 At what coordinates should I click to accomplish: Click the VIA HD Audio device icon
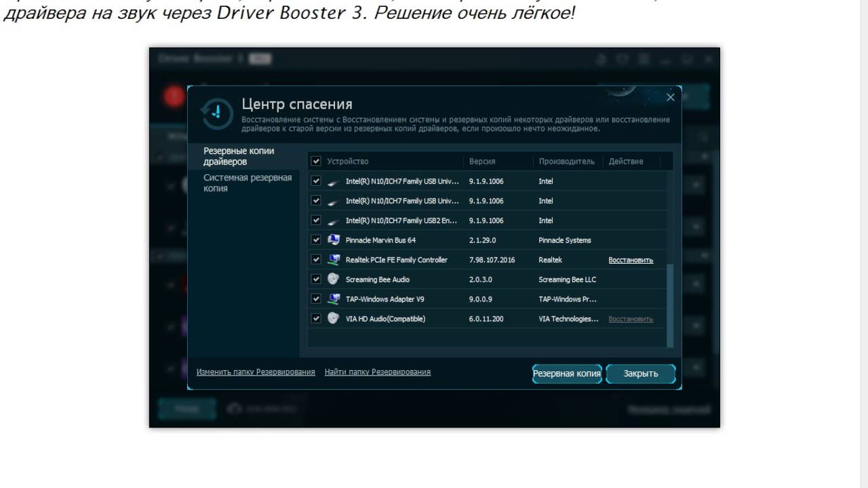pos(333,318)
